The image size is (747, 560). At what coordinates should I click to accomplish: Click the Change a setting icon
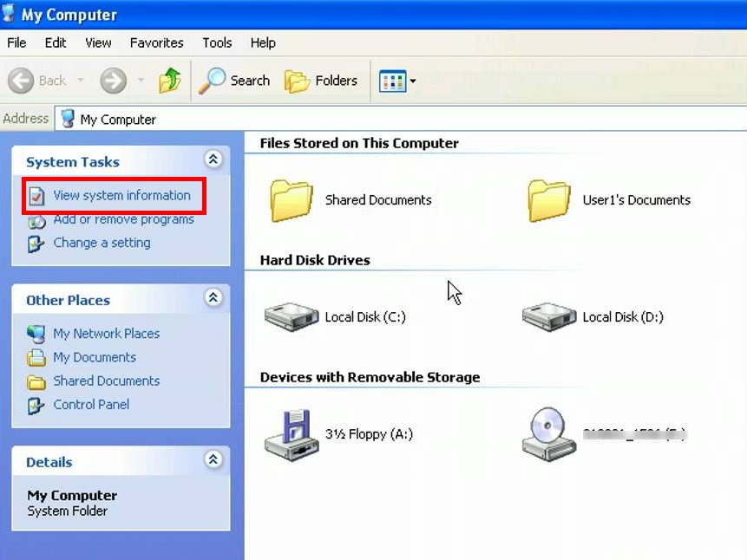(36, 244)
